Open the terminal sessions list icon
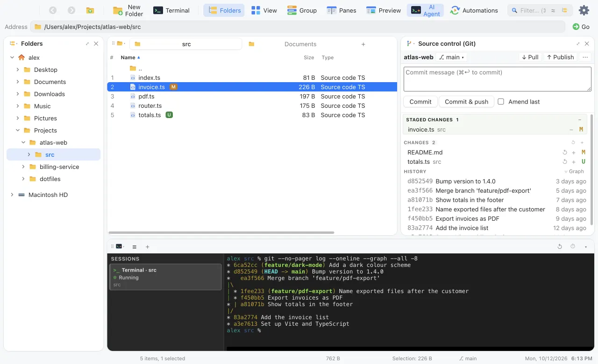The height and width of the screenshot is (364, 598). [135, 246]
